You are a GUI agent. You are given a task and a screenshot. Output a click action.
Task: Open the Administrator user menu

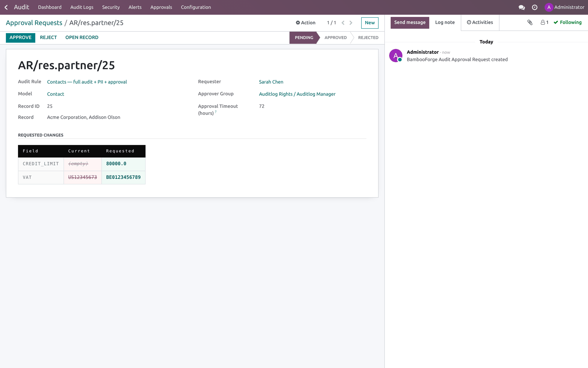[x=564, y=7]
